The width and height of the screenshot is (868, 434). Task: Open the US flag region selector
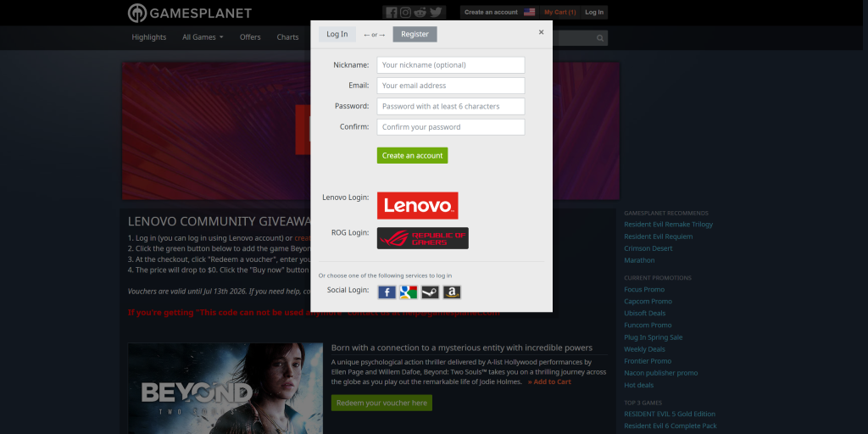529,13
